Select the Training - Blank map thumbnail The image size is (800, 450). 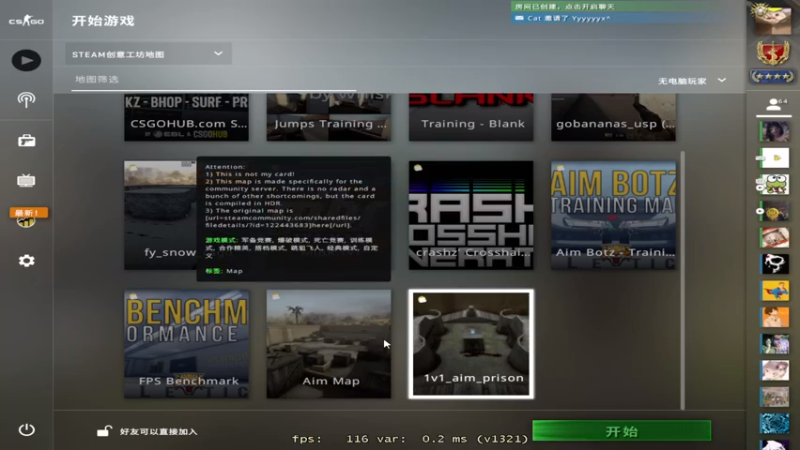tap(471, 117)
